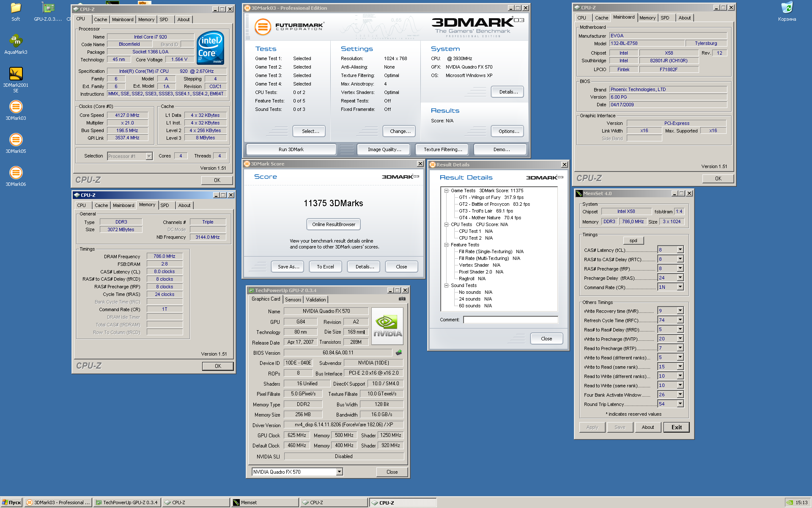Screen dimensions: 812x508
Task: Open GPU selection dropdown NVIDIA Quadro FX 570
Action: click(339, 472)
